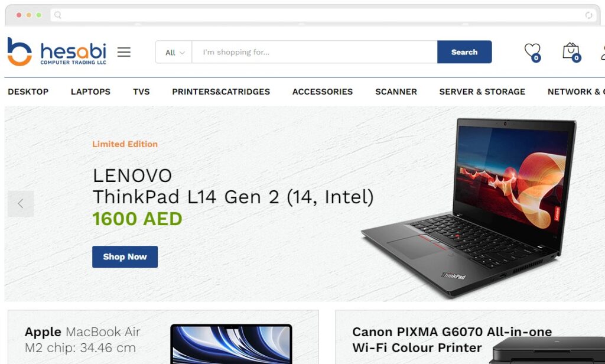Go to SERVER & STORAGE category
Image resolution: width=605 pixels, height=364 pixels.
click(482, 92)
